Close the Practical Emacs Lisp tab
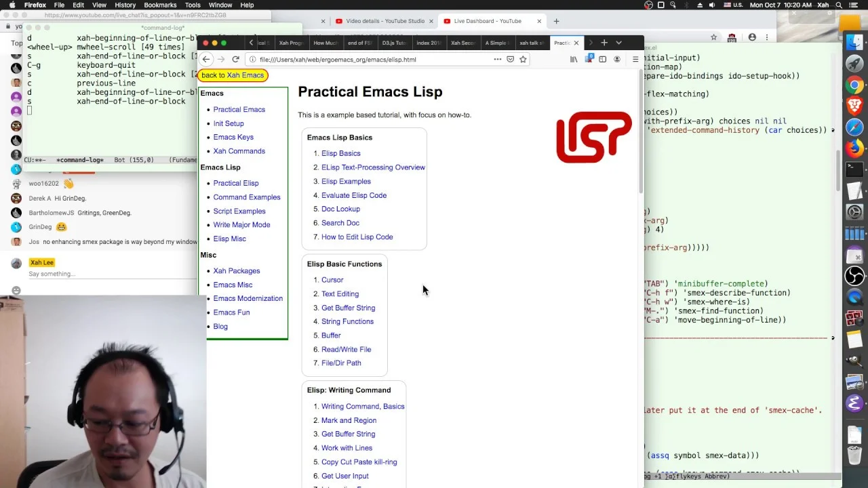The height and width of the screenshot is (488, 868). coord(576,43)
